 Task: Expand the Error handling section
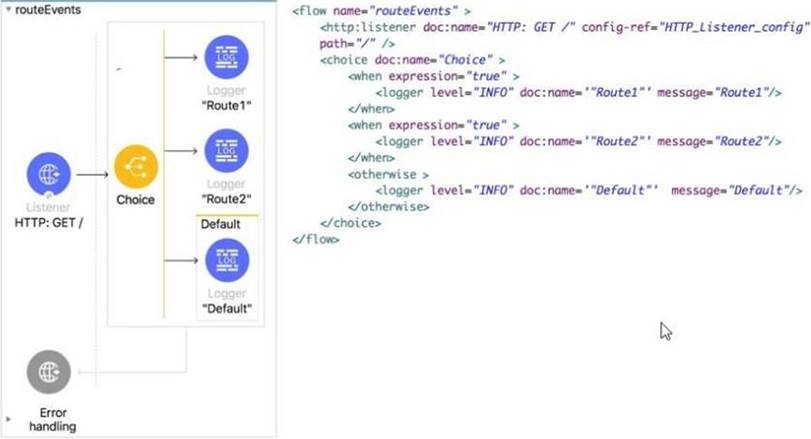[9, 419]
